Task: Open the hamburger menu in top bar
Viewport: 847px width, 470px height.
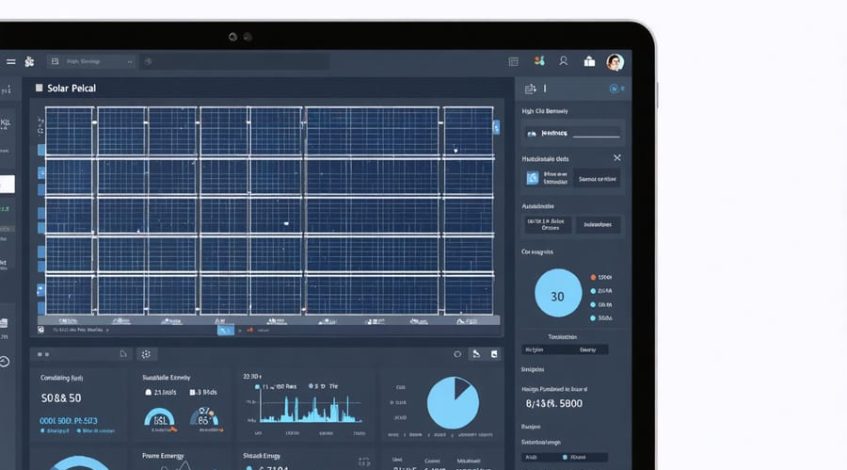Action: tap(11, 61)
